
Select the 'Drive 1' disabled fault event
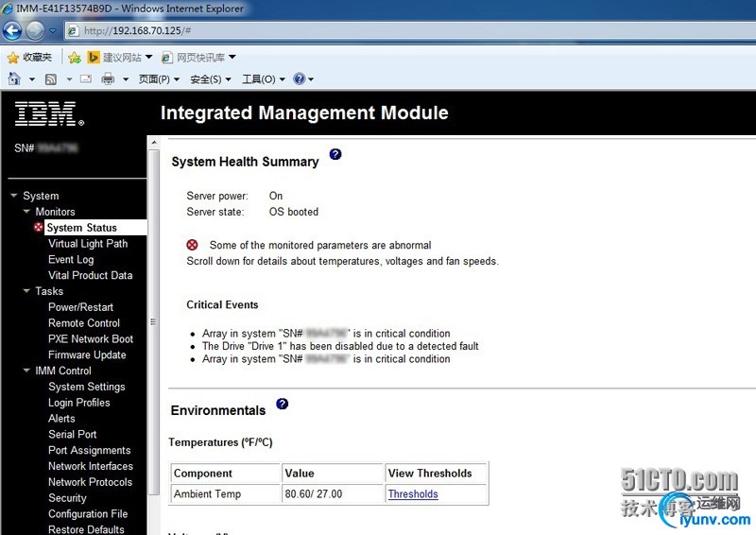coord(340,346)
